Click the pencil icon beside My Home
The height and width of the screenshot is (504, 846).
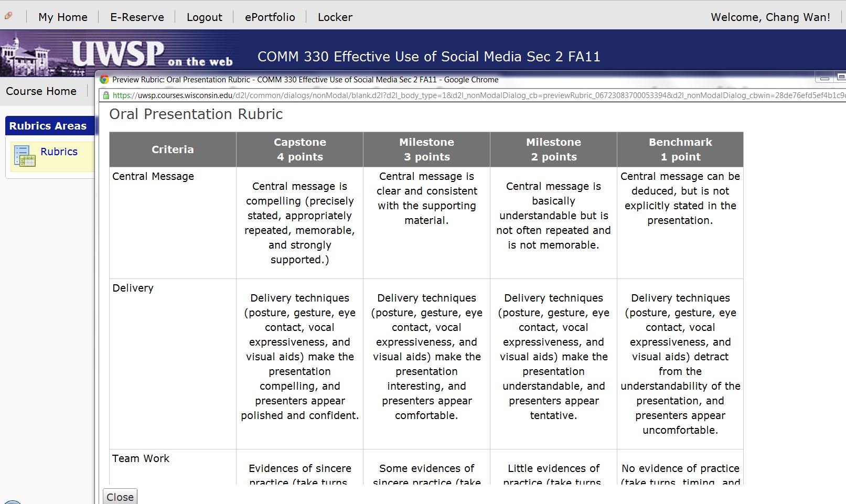tap(8, 16)
